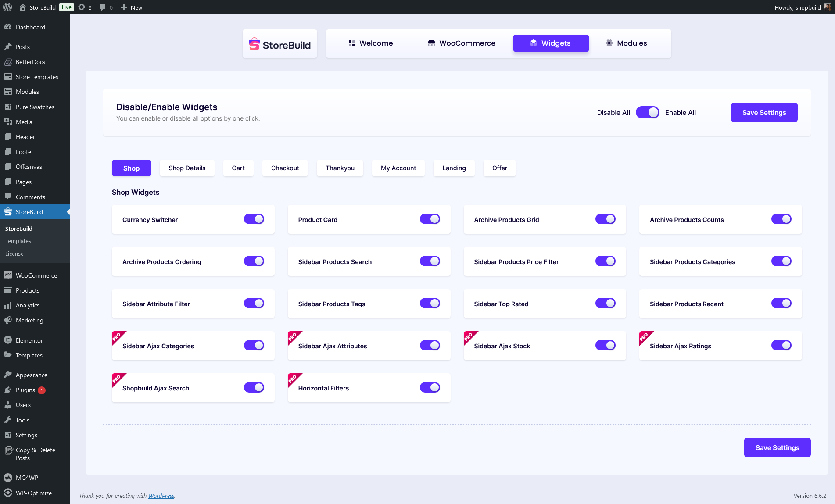Click the StoreBuild home icon in admin bar
The height and width of the screenshot is (504, 835).
point(23,7)
